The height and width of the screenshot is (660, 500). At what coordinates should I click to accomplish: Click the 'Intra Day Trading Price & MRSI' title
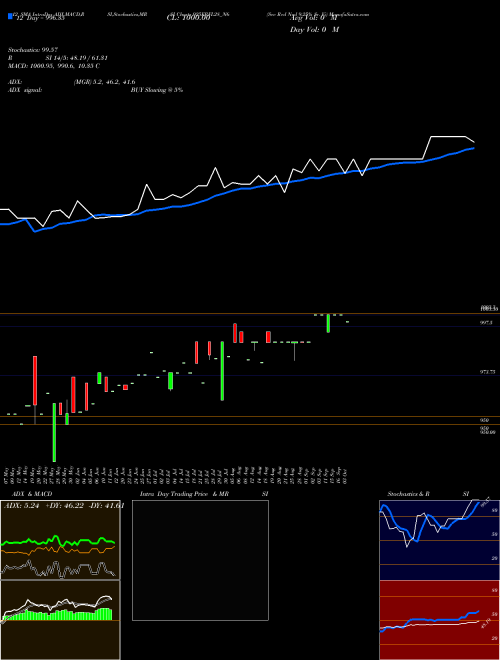[x=204, y=494]
